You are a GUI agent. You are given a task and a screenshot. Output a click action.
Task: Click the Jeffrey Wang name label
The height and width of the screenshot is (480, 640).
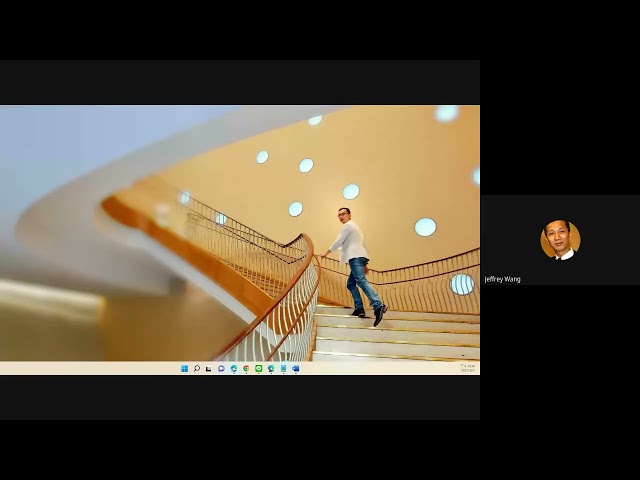[x=502, y=279]
